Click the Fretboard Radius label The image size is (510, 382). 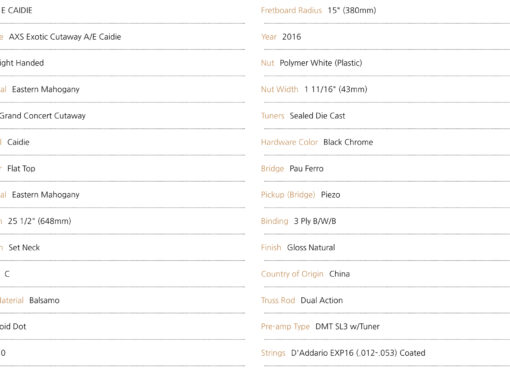291,10
